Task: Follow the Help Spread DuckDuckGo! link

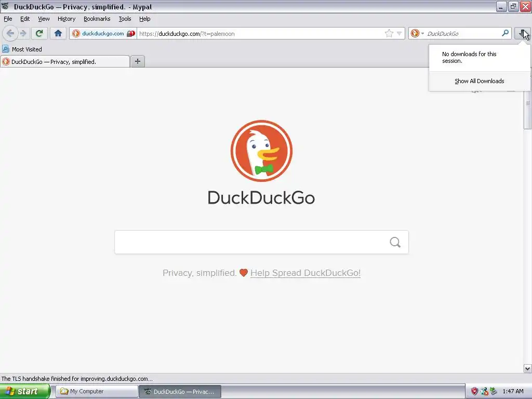Action: 305,273
